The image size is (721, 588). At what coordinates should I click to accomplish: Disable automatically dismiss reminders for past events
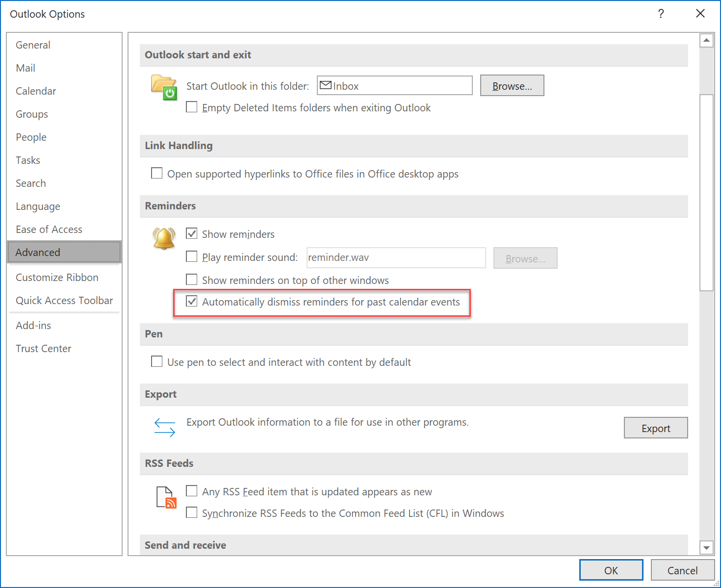tap(192, 301)
